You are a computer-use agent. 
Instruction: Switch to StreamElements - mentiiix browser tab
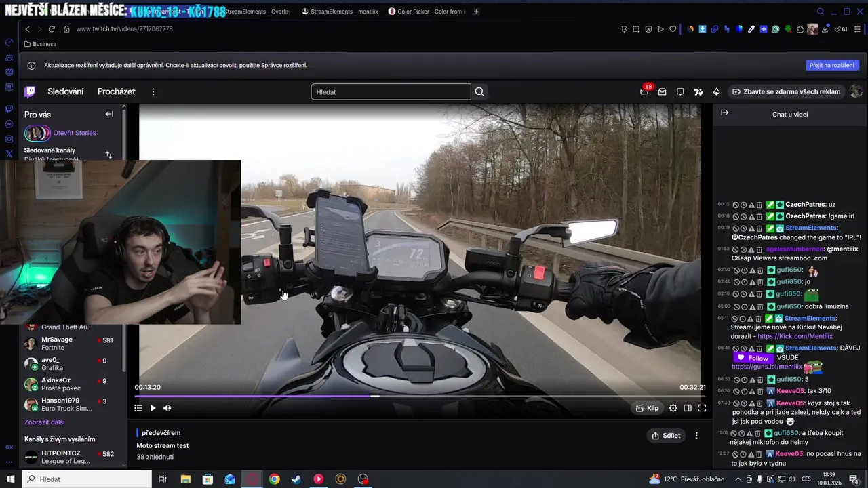339,12
